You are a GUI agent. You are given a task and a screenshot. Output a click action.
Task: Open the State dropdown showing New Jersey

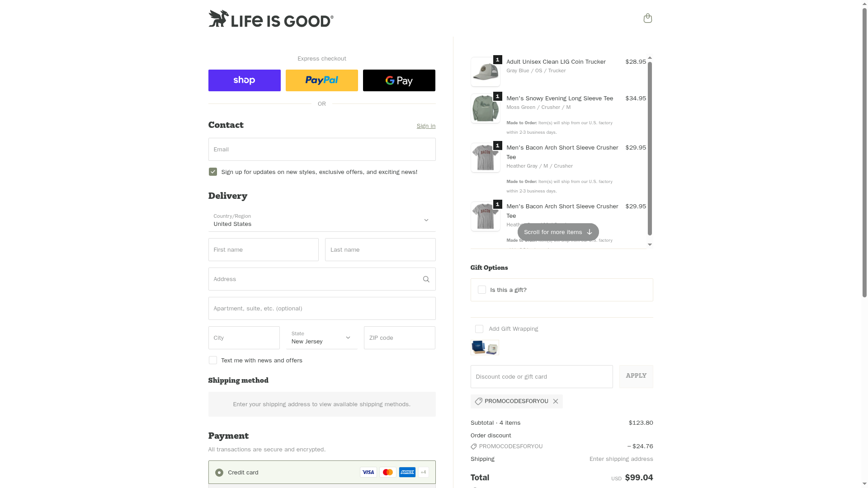coord(321,338)
